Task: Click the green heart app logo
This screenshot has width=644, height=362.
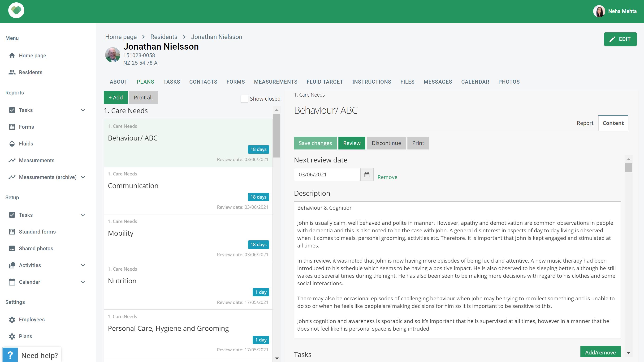Action: [x=16, y=10]
